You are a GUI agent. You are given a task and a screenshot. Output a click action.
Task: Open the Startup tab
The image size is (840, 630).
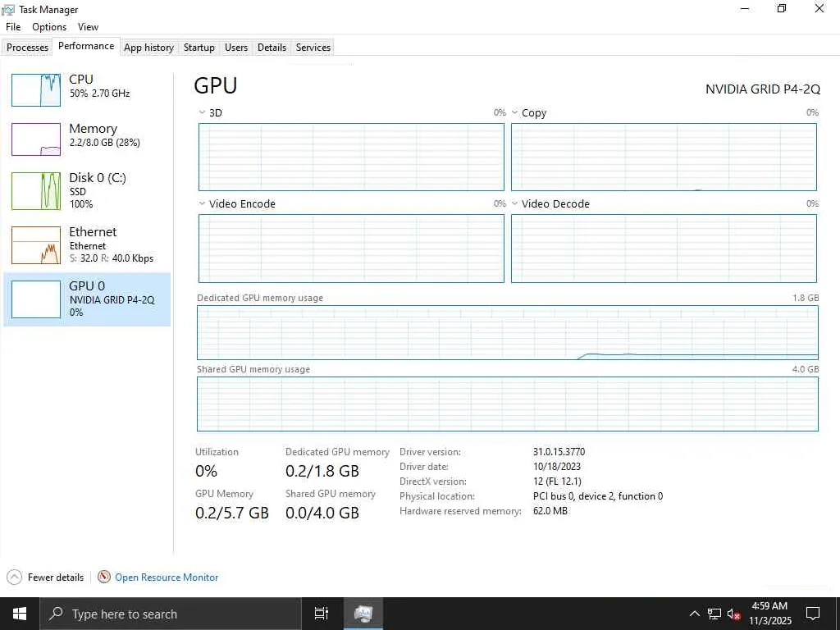[x=199, y=47]
